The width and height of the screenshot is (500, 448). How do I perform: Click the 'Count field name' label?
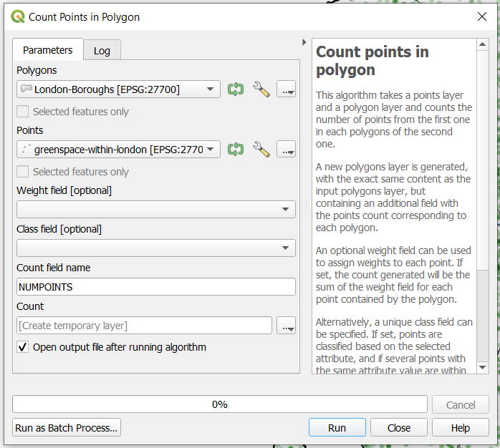[53, 268]
